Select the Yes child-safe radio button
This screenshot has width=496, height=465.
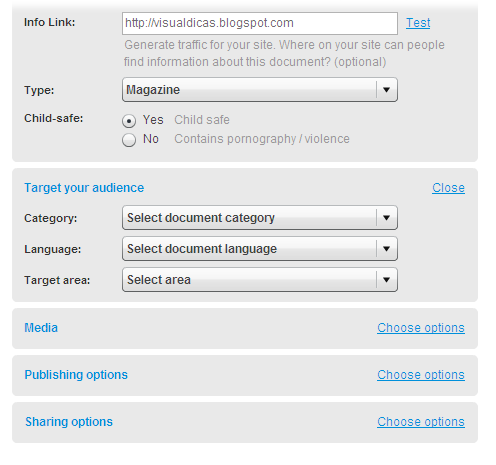(129, 121)
